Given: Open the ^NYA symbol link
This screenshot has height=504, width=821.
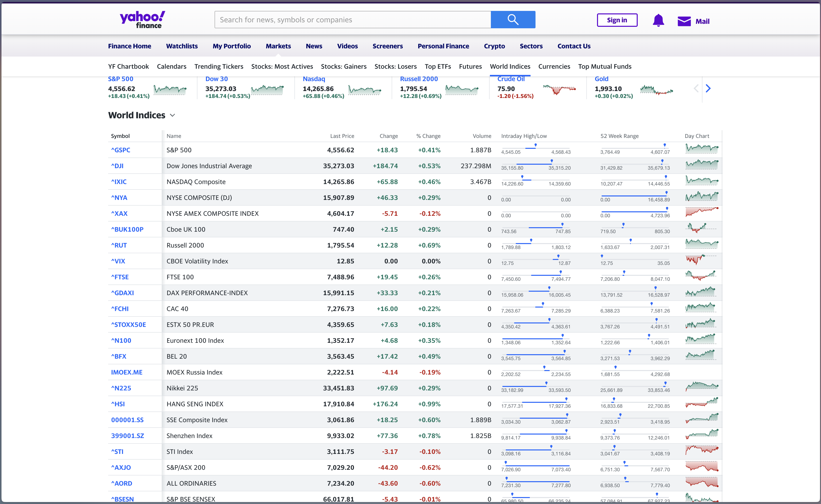Looking at the screenshot, I should click(x=119, y=198).
